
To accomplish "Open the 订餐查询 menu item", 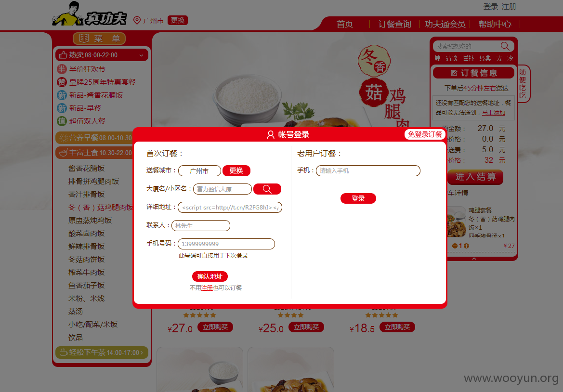I will (x=394, y=24).
